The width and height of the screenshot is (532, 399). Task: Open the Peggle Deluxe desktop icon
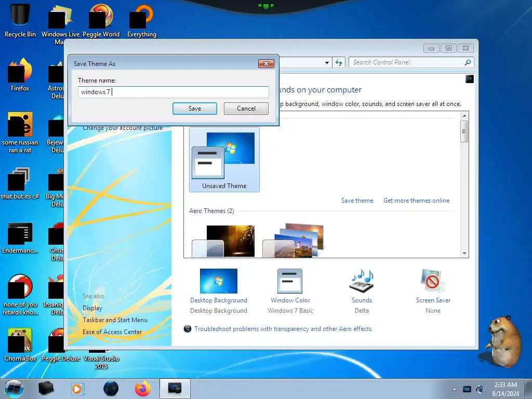point(61,345)
